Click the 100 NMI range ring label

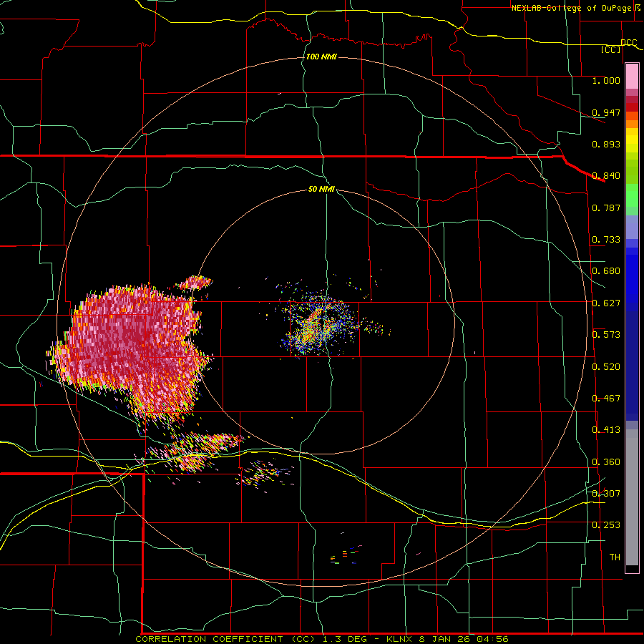tap(321, 57)
